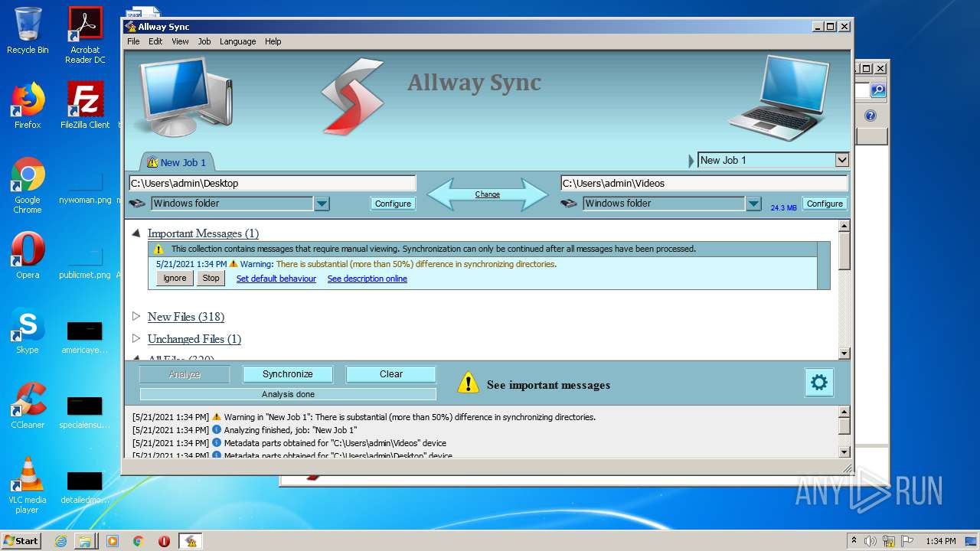Click the Ignore button
This screenshot has width=980, height=551.
coord(175,279)
